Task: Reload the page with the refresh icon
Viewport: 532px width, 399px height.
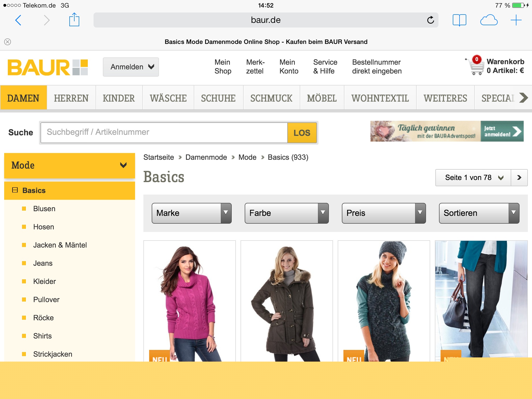Action: (x=430, y=20)
